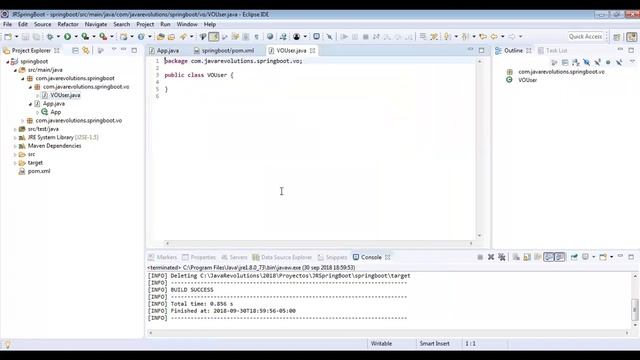Expand the JRE System Library node
640x360 pixels.
pos(15,138)
